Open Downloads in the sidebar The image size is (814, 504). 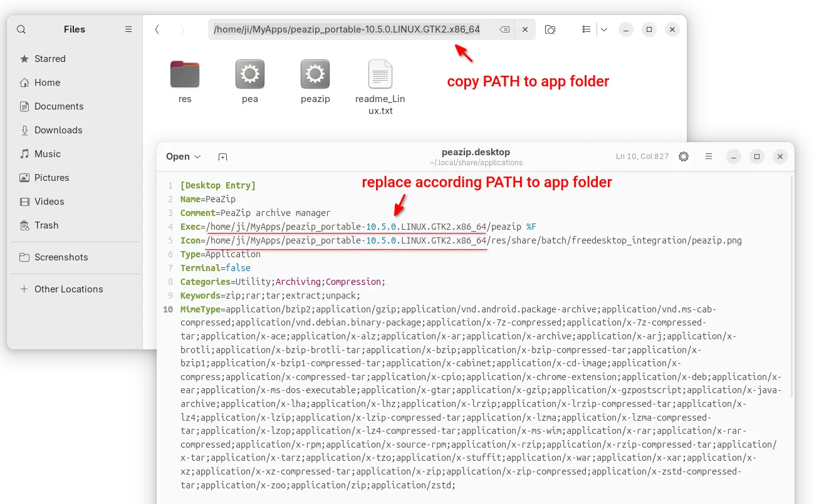point(75,130)
